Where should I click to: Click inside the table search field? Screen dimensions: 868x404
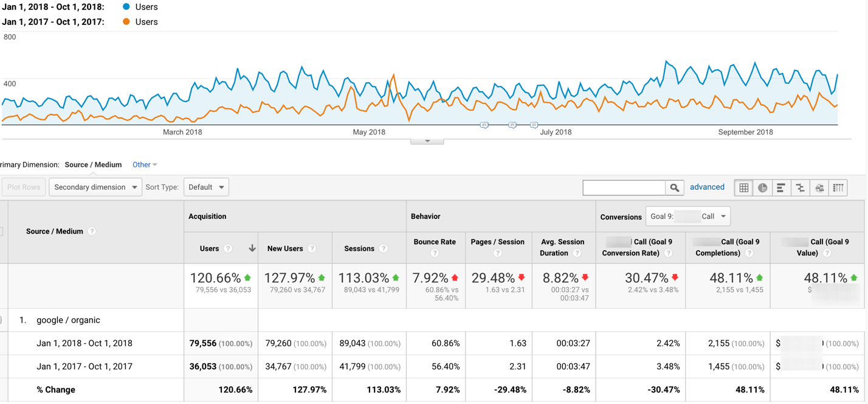tap(624, 188)
